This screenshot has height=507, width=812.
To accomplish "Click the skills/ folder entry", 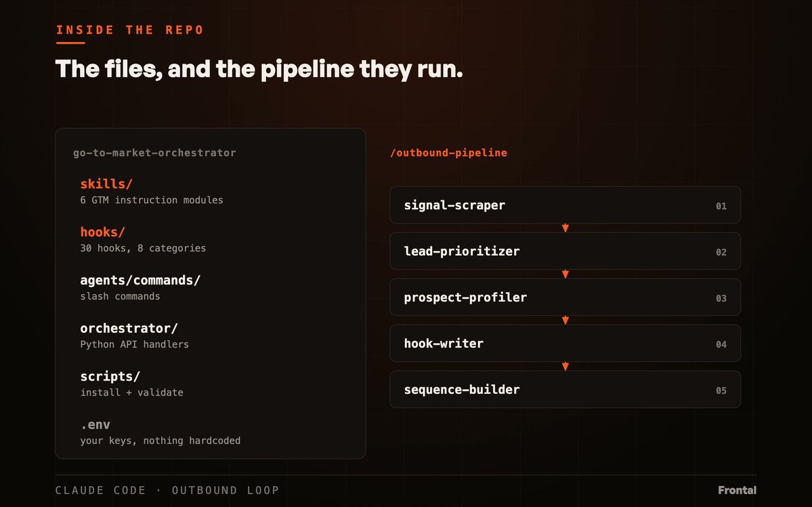I will (106, 183).
